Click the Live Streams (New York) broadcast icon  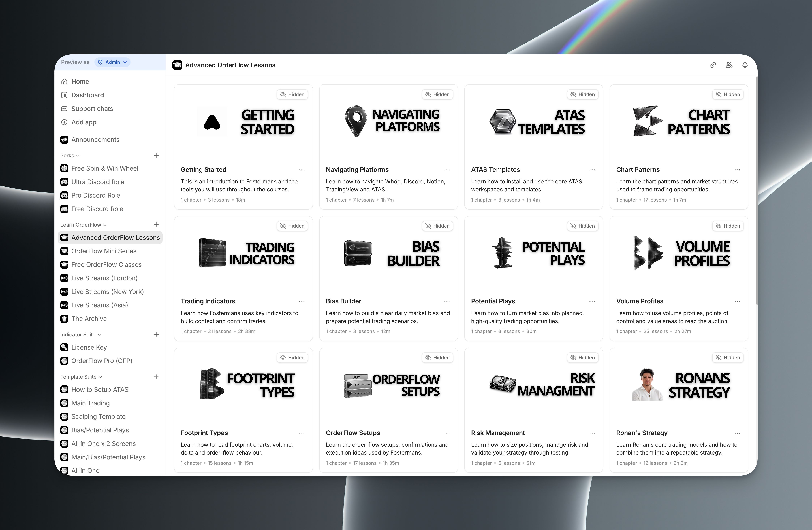pyautogui.click(x=64, y=292)
